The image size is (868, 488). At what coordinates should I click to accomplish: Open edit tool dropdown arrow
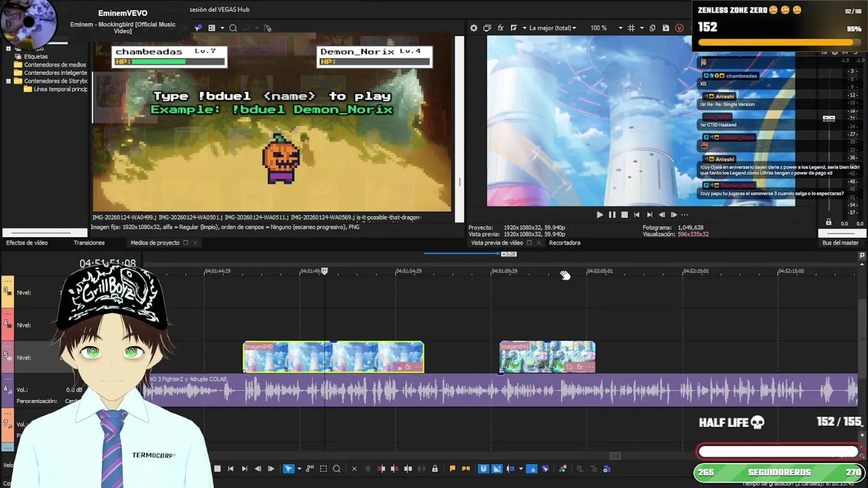[x=299, y=468]
